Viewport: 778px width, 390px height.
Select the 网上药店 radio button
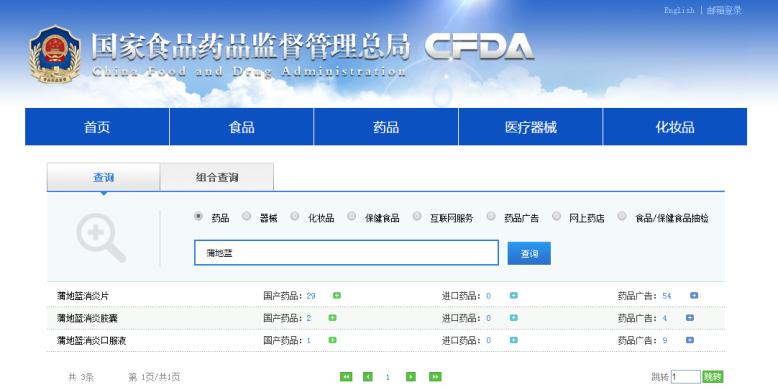(x=556, y=216)
